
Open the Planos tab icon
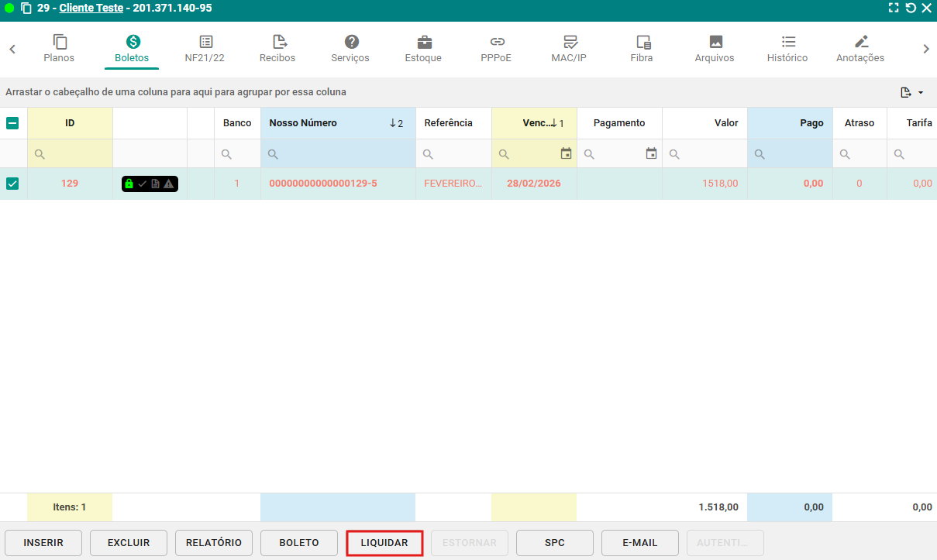pyautogui.click(x=60, y=43)
